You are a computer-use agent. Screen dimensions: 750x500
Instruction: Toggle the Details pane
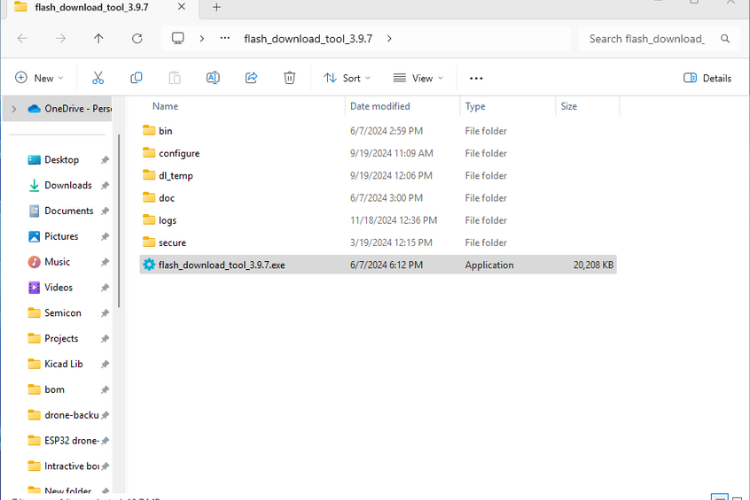(707, 78)
